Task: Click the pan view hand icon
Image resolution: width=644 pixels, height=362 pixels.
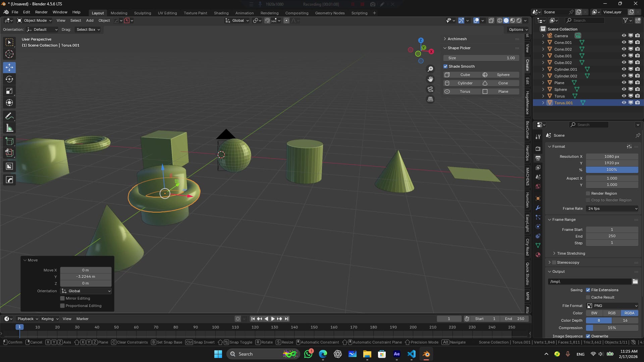Action: coord(430,79)
